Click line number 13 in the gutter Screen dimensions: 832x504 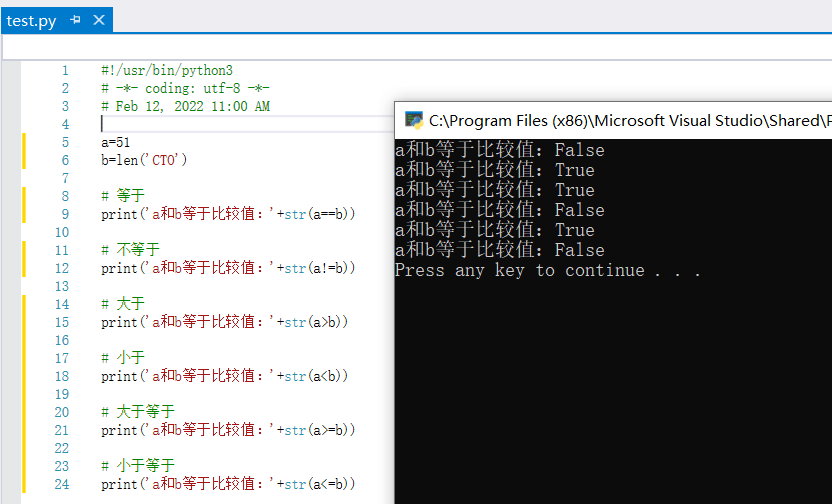coord(62,286)
